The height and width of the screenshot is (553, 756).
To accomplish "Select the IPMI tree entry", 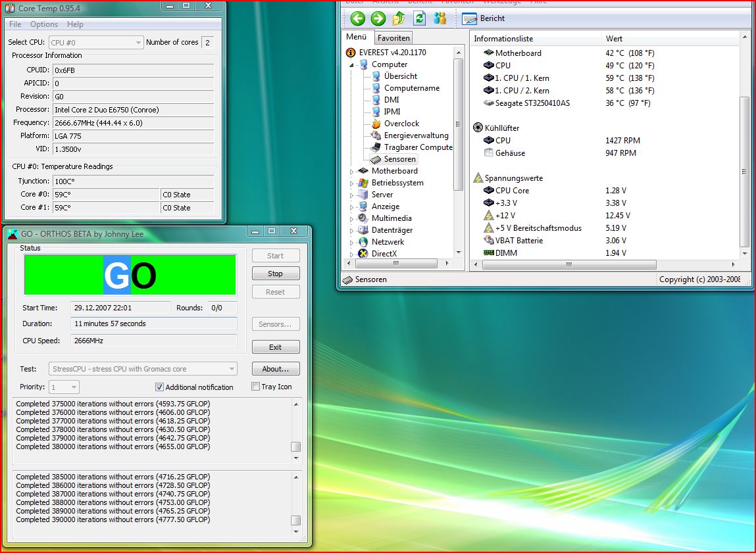I will pyautogui.click(x=392, y=112).
